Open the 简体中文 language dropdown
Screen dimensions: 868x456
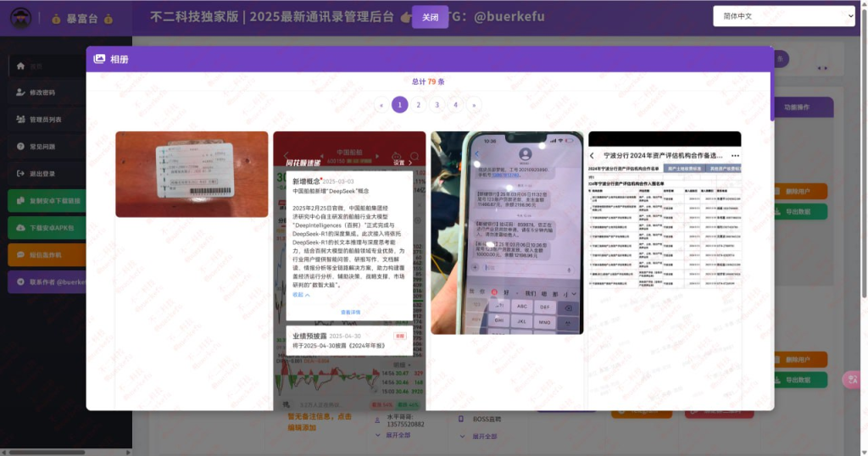[x=784, y=16]
